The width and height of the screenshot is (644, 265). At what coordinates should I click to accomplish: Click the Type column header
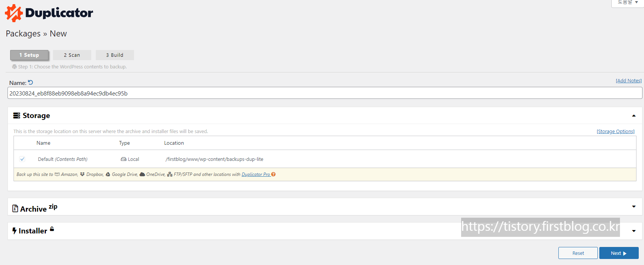[x=124, y=143]
